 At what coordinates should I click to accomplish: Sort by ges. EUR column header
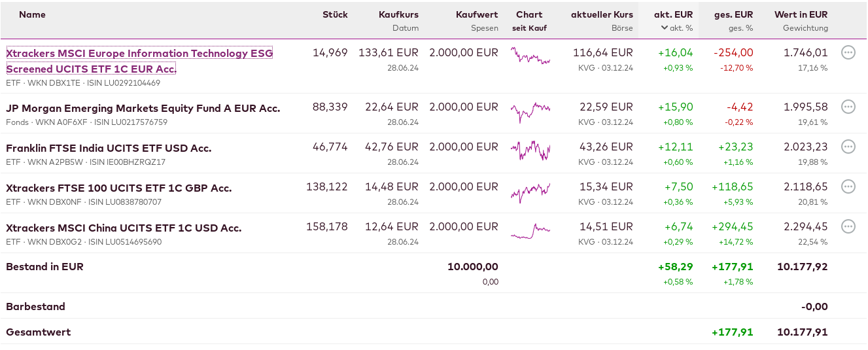click(x=733, y=14)
